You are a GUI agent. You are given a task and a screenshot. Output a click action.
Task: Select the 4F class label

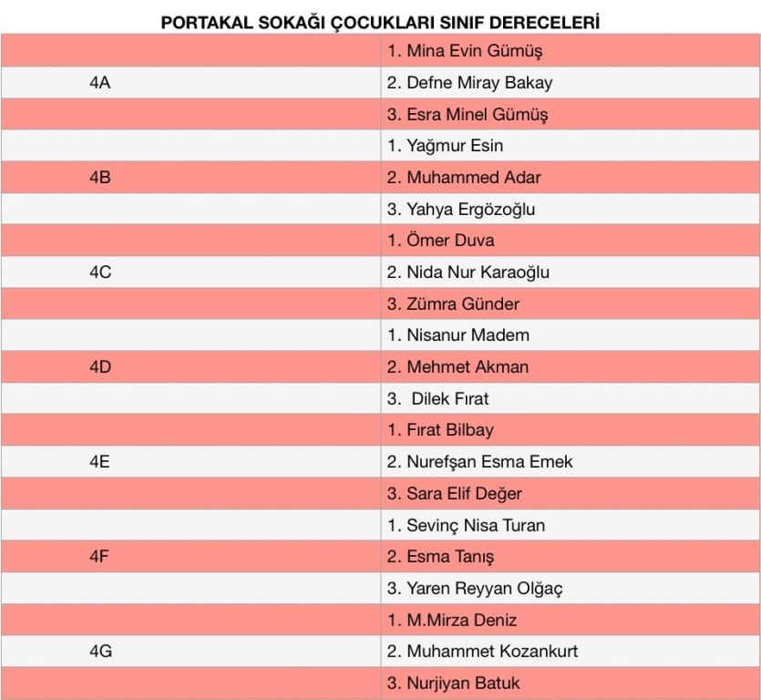[x=99, y=556]
